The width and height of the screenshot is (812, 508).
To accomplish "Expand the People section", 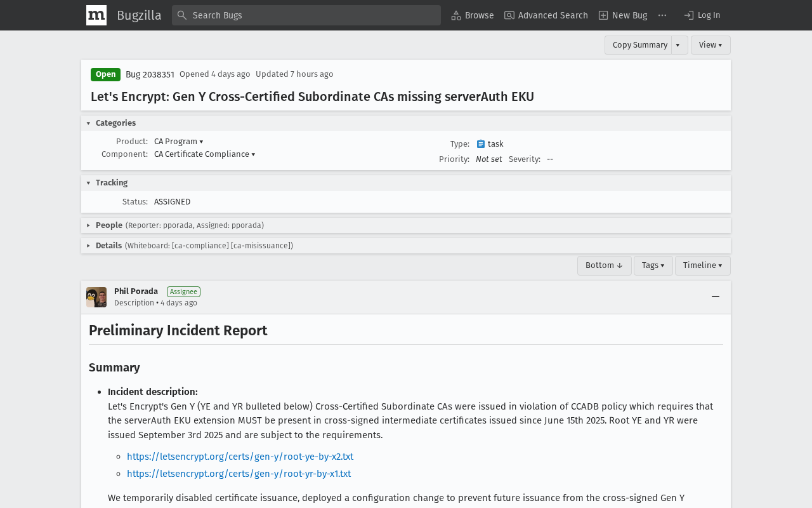I will (x=88, y=225).
